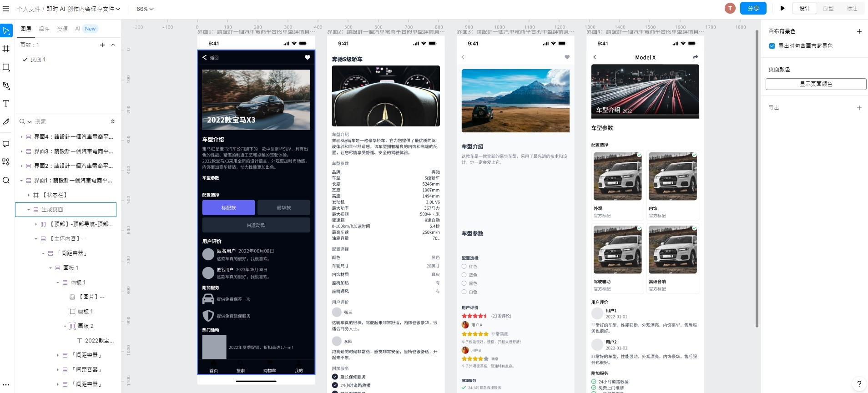Collapse the pages list section
This screenshot has height=393, width=868.
[x=113, y=45]
